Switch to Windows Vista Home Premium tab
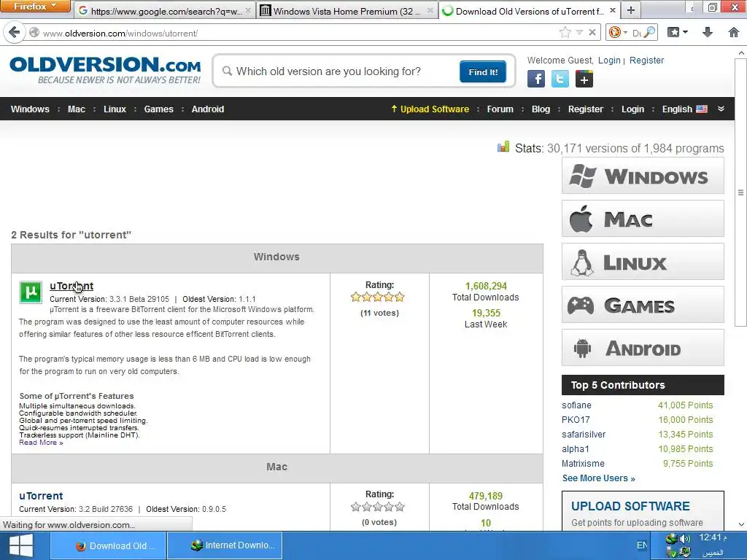Screen dimensions: 747x560 pyautogui.click(x=347, y=10)
